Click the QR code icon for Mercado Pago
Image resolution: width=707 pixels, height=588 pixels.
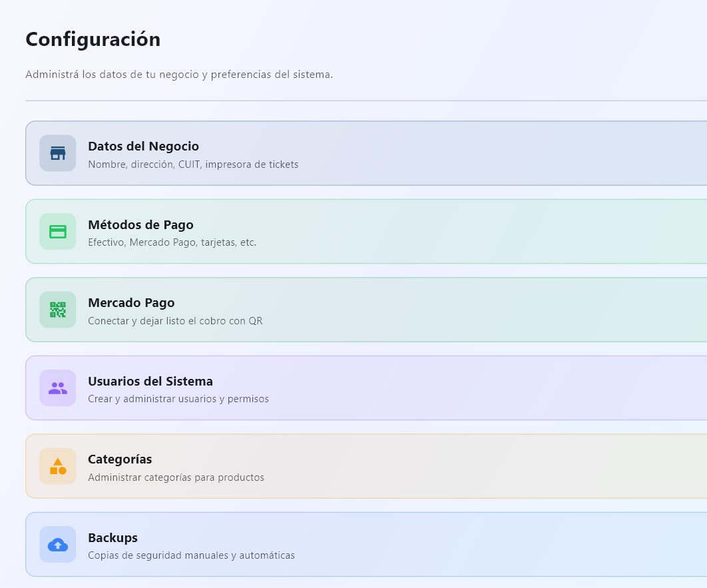tap(58, 310)
